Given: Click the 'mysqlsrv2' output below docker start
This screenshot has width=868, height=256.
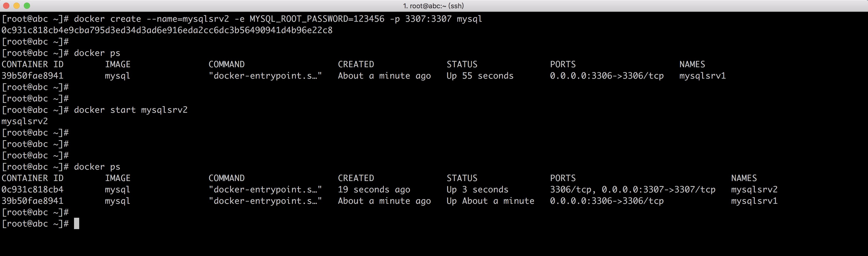Looking at the screenshot, I should pyautogui.click(x=25, y=122).
